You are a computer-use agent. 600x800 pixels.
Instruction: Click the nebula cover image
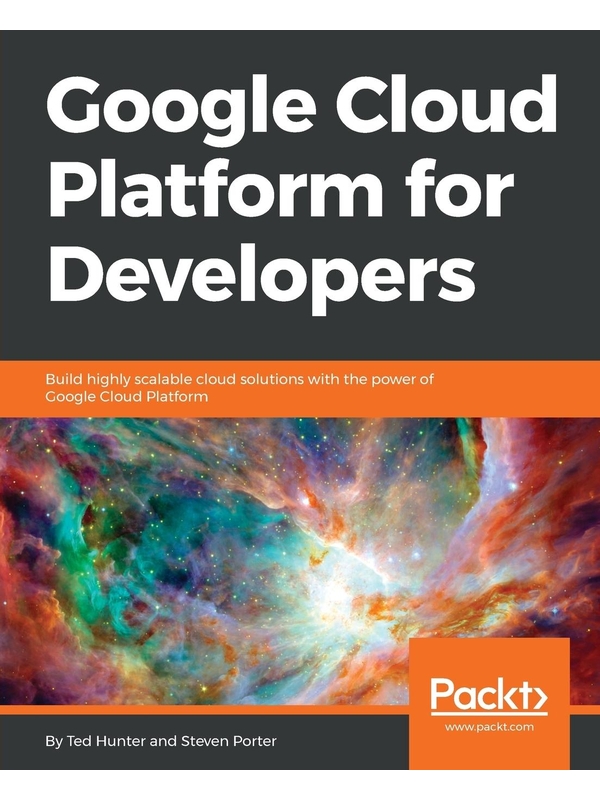[300, 561]
